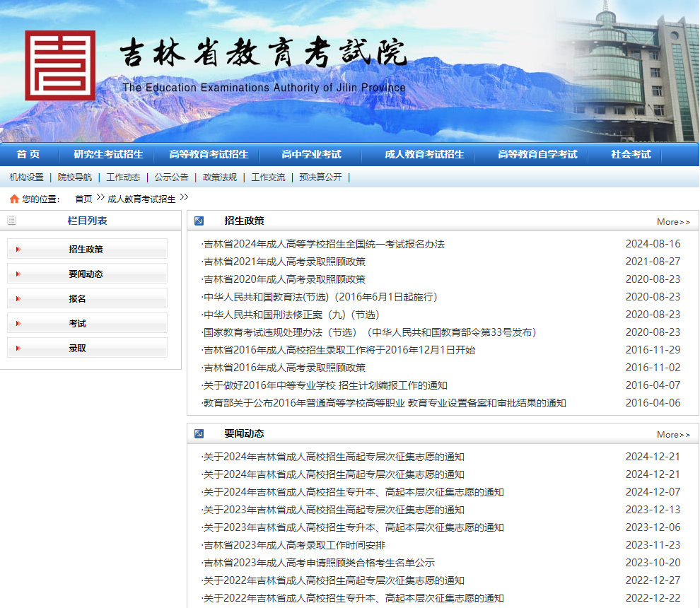700x608 pixels.
Task: Click the list icon beside 栏目列表 header
Action: 11,220
